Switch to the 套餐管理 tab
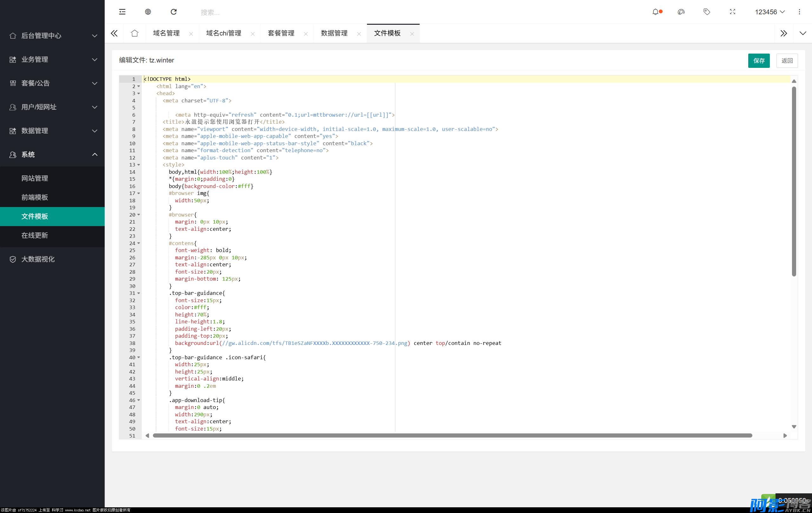Image resolution: width=812 pixels, height=513 pixels. point(281,33)
